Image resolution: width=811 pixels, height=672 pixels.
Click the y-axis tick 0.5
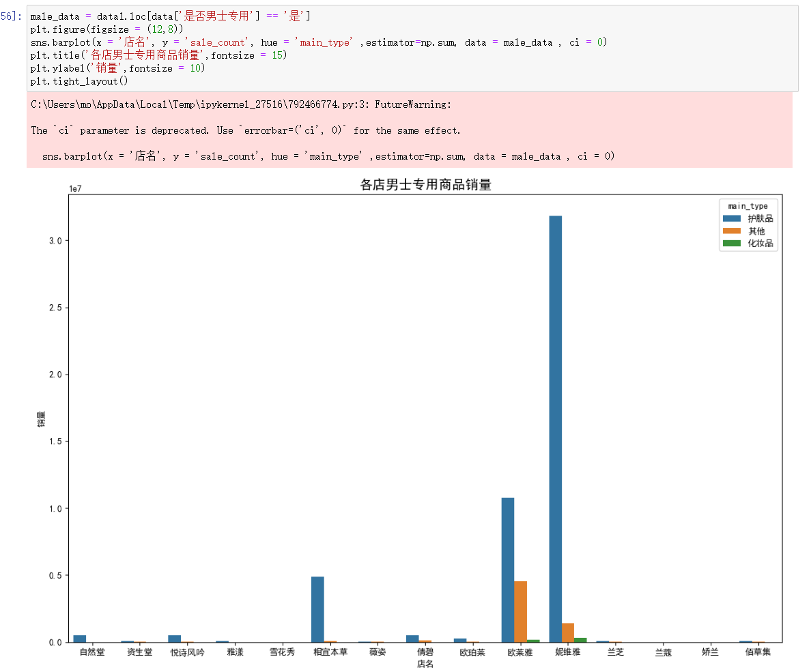[x=55, y=575]
